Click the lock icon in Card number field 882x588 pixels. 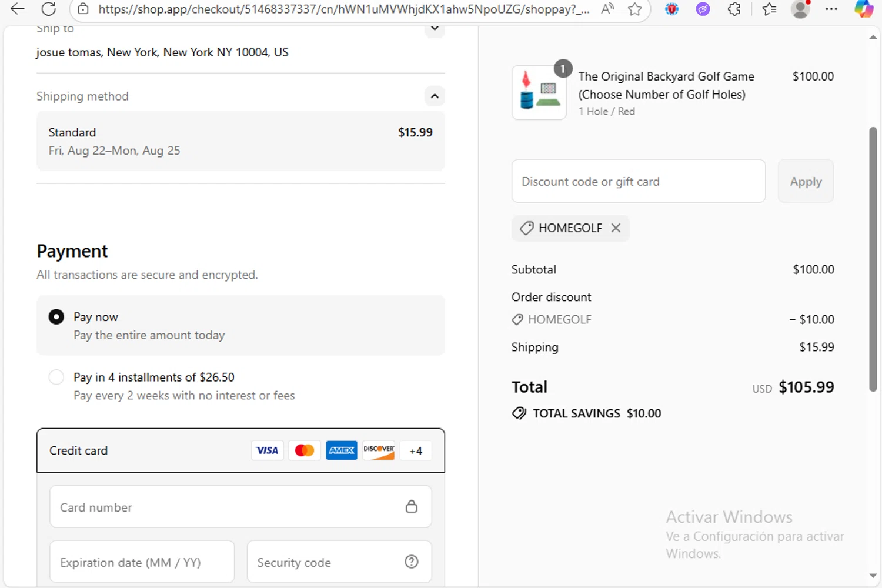[412, 506]
